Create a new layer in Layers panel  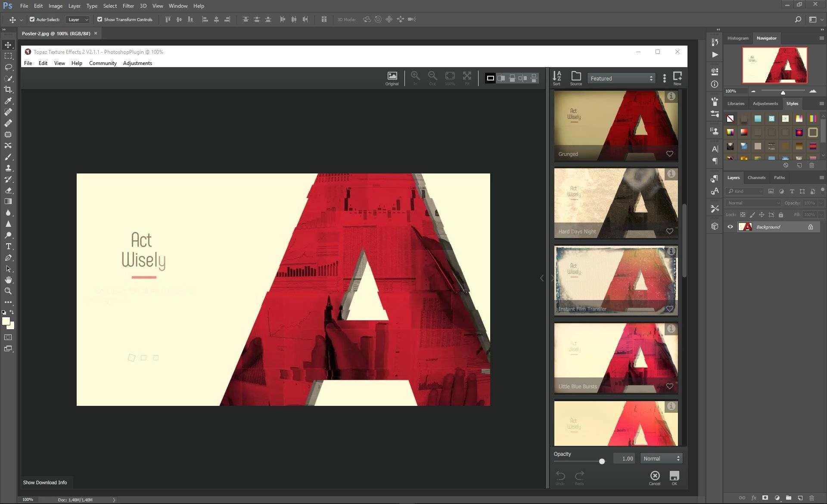tap(800, 498)
